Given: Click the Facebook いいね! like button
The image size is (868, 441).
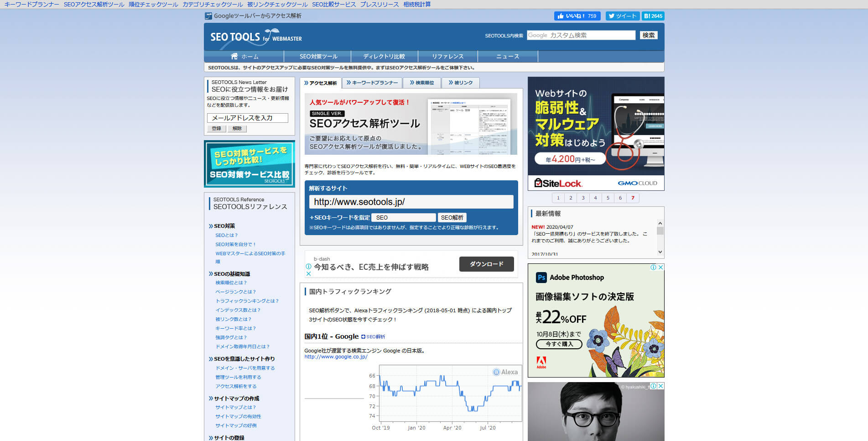Looking at the screenshot, I should click(x=577, y=16).
